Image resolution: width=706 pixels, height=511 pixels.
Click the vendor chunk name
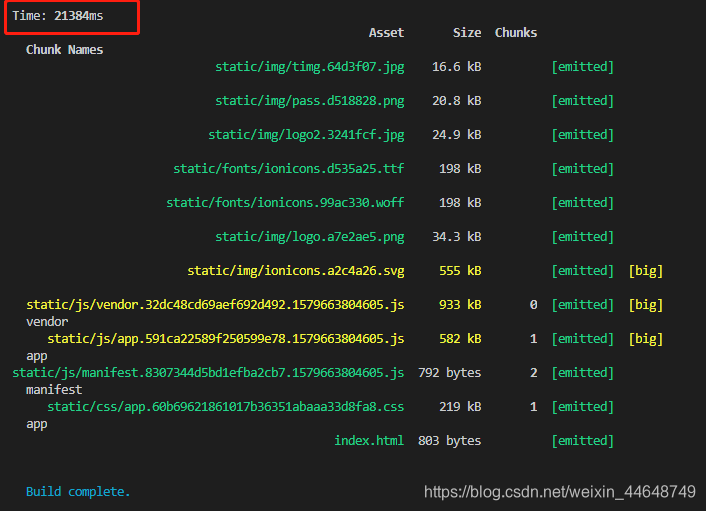47,322
